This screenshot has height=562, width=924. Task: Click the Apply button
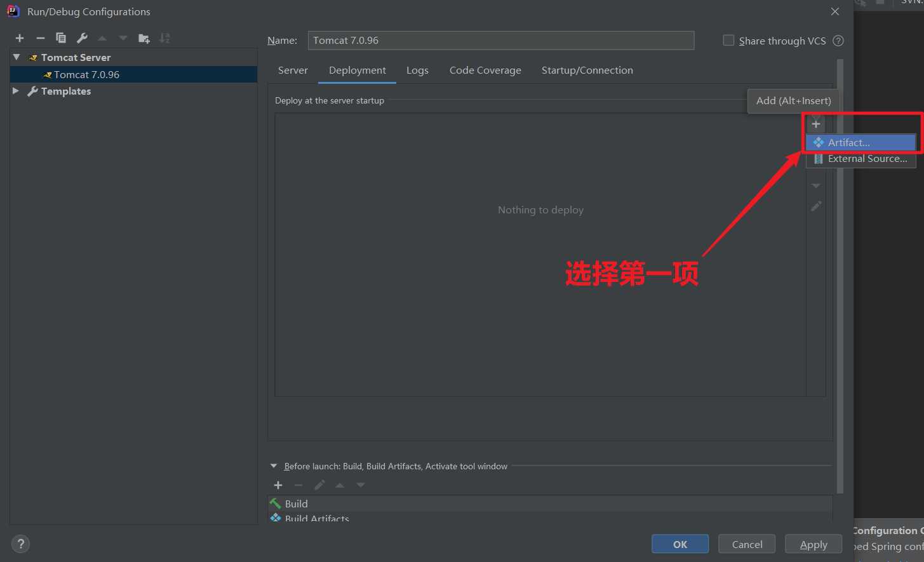pos(814,544)
